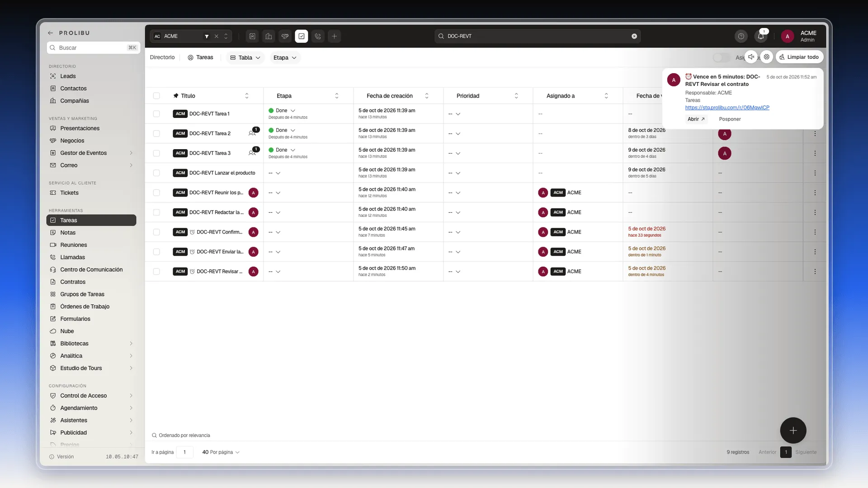The image size is (868, 488).
Task: Check the box for DOC-REVT Tarea 2
Action: pyautogui.click(x=156, y=134)
